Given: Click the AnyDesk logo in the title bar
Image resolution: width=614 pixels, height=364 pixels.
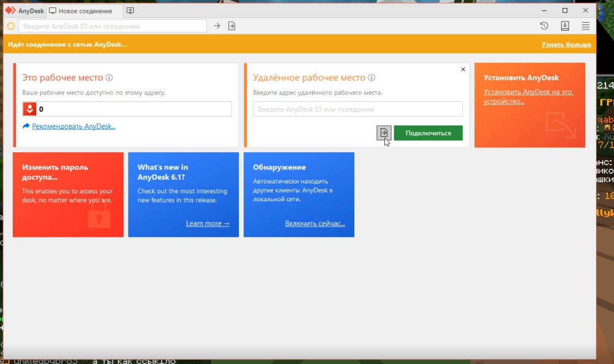Looking at the screenshot, I should [x=10, y=10].
